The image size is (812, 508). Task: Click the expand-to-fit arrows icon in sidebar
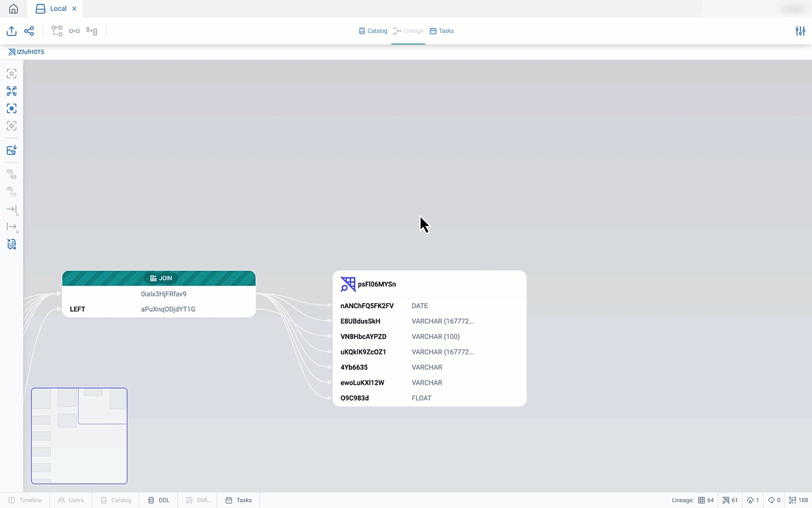tap(11, 91)
